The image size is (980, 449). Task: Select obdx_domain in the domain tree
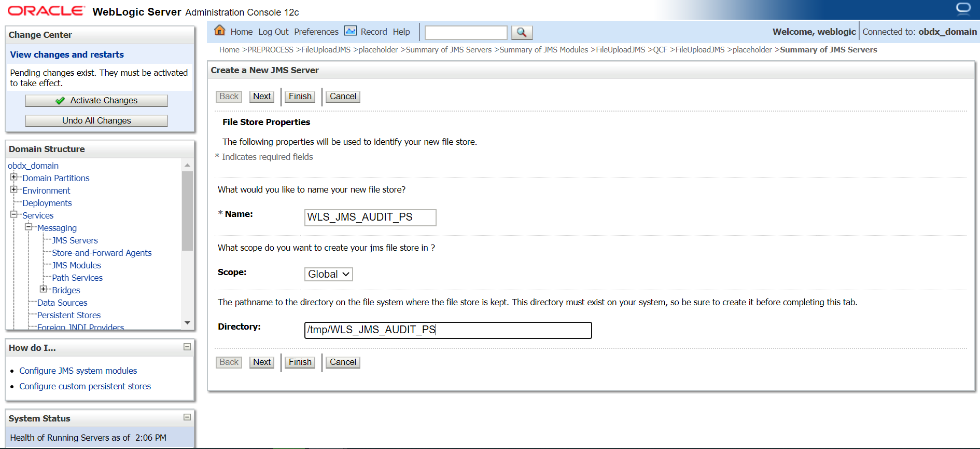(x=33, y=166)
